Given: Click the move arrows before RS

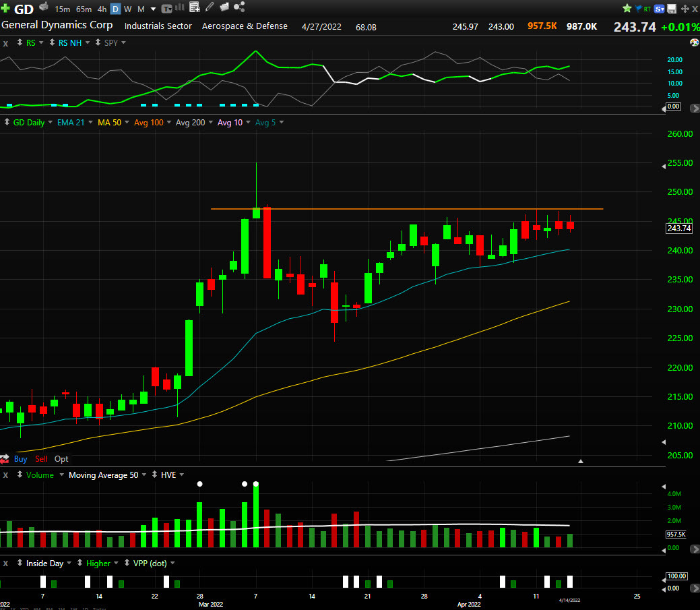Looking at the screenshot, I should [20, 42].
